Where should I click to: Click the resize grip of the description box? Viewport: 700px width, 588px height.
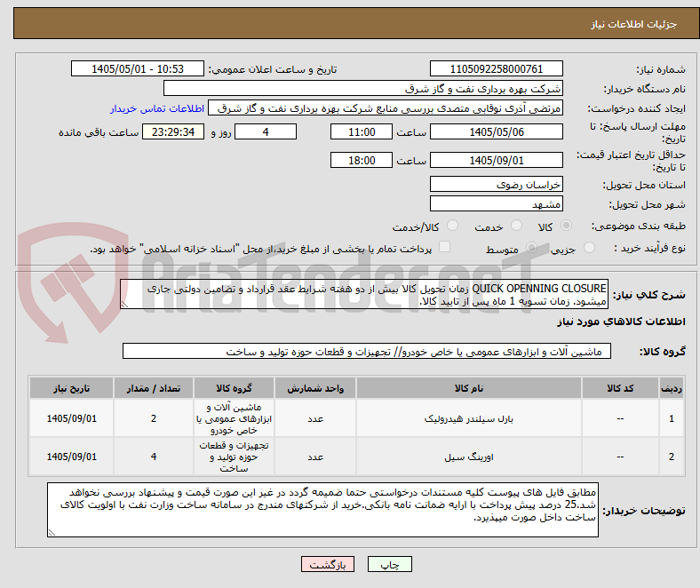124,305
